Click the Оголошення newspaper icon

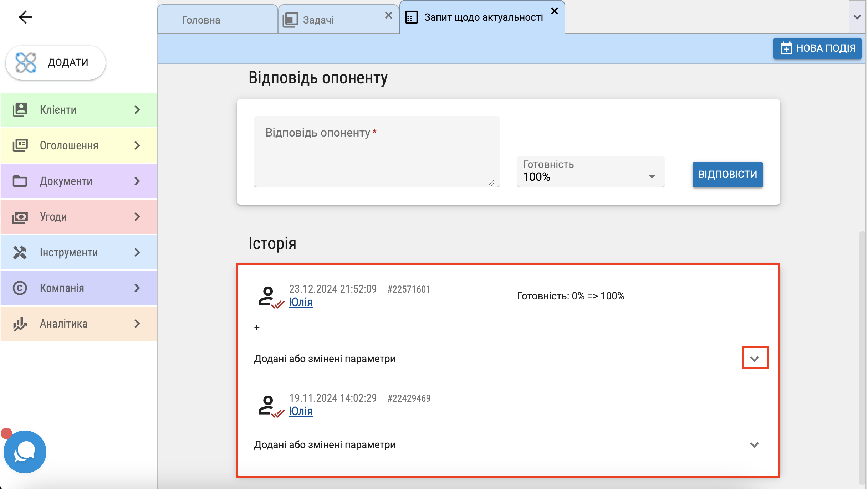pos(20,145)
